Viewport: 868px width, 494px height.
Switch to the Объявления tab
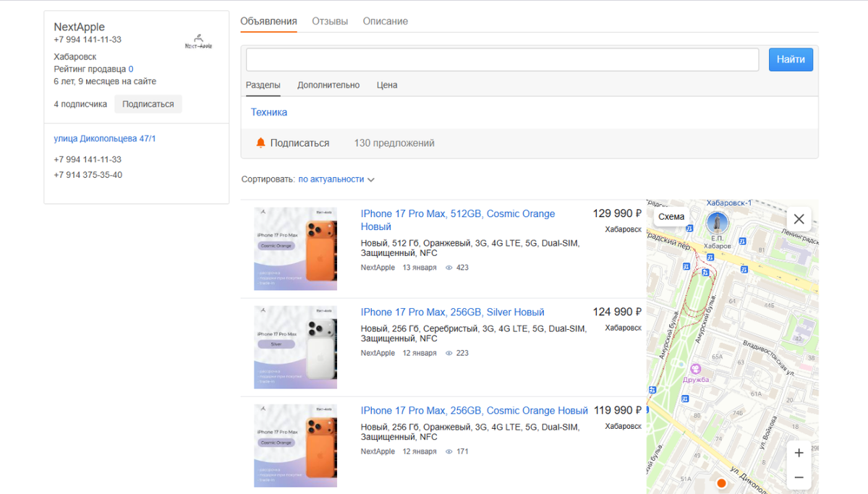(x=268, y=21)
